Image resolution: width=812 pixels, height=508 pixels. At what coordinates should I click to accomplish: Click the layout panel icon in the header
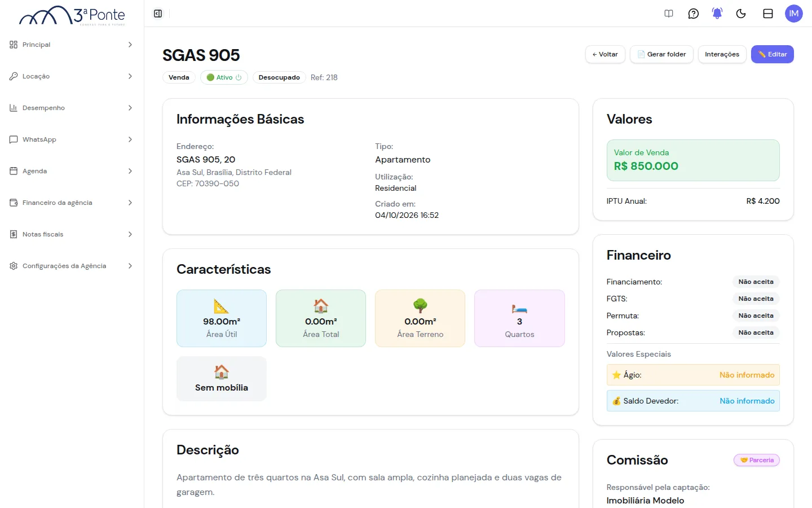768,14
